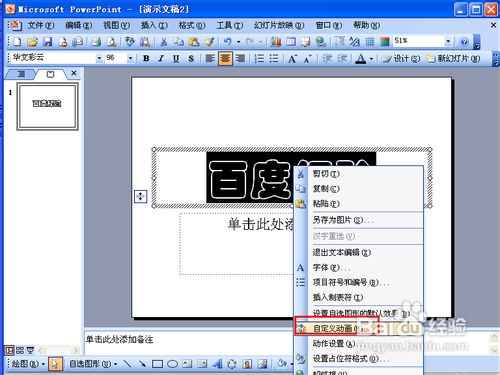The image size is (500, 375).
Task: Draw a Rectangle shape tool
Action: click(157, 364)
